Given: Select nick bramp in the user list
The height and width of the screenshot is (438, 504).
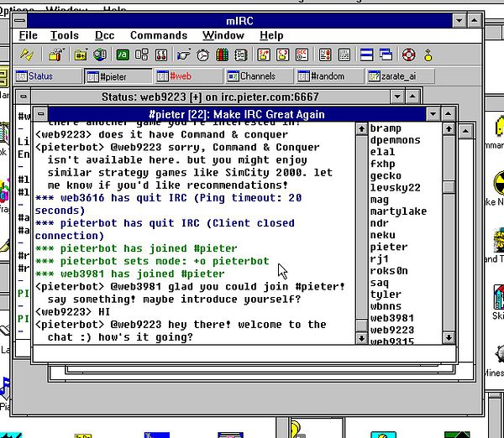Looking at the screenshot, I should pos(386,128).
